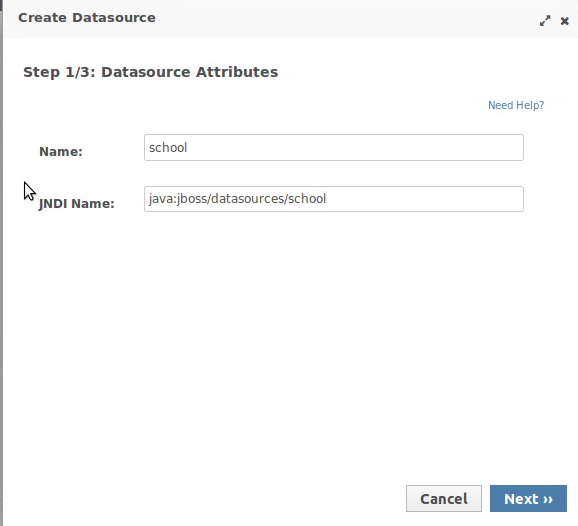
Task: Click empty area of the Name textbox
Action: click(x=354, y=147)
